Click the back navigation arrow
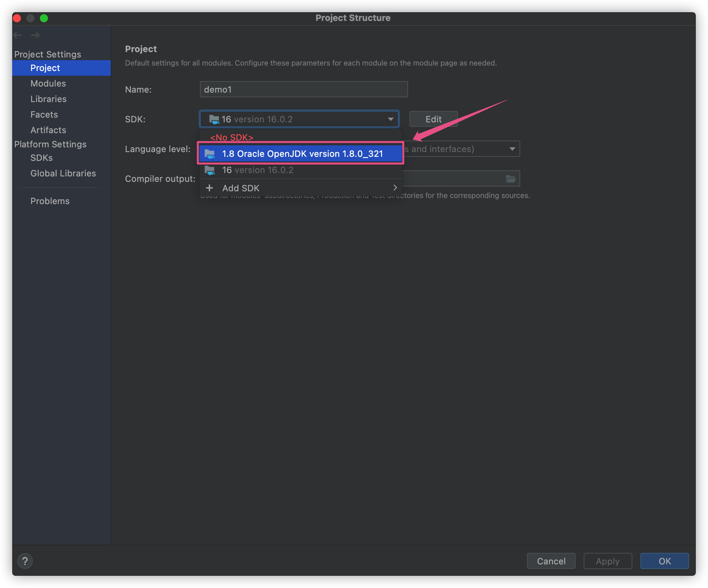The width and height of the screenshot is (708, 588). click(18, 35)
